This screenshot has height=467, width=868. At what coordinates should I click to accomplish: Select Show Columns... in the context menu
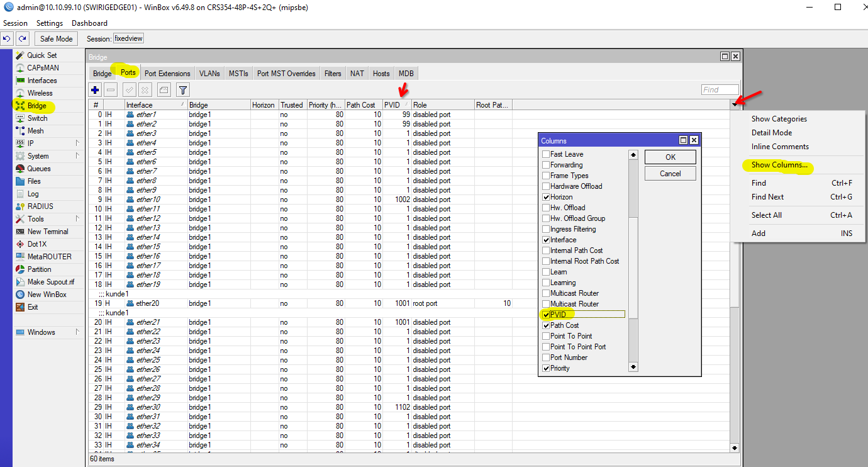pos(779,165)
